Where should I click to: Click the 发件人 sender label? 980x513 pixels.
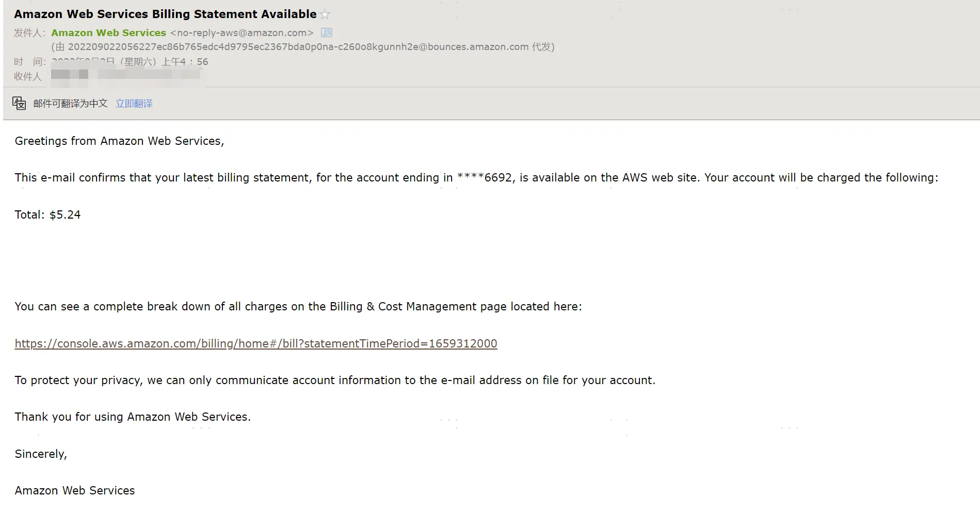tap(29, 32)
